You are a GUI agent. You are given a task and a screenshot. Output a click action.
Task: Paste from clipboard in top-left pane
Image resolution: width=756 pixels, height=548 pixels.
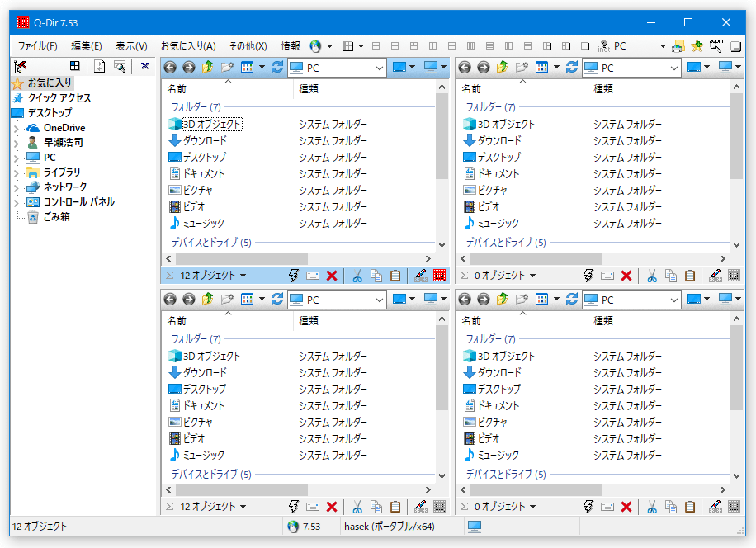(395, 276)
